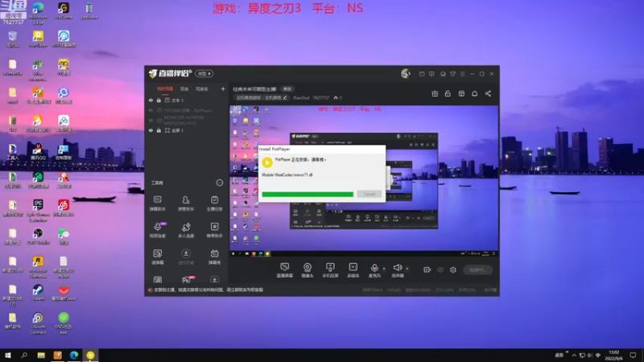This screenshot has height=362, width=644.
Task: Launch the 视频连麦 tool with purple badge
Action: (x=157, y=230)
